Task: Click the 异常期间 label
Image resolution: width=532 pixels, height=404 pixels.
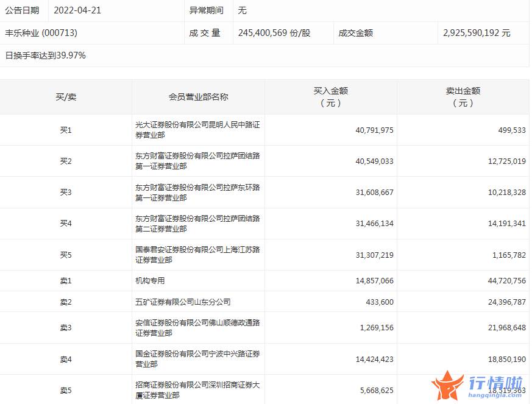Action: pos(207,10)
